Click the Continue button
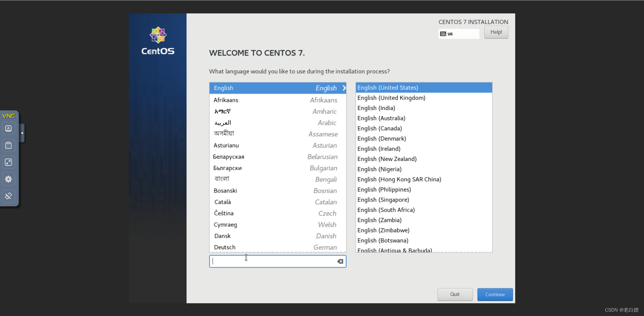 [x=495, y=295]
